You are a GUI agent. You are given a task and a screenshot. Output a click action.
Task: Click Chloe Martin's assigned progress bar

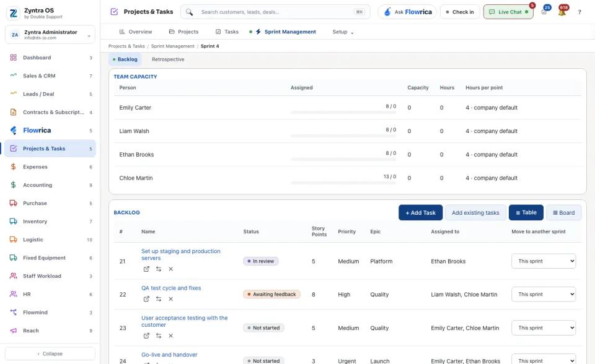[343, 183]
